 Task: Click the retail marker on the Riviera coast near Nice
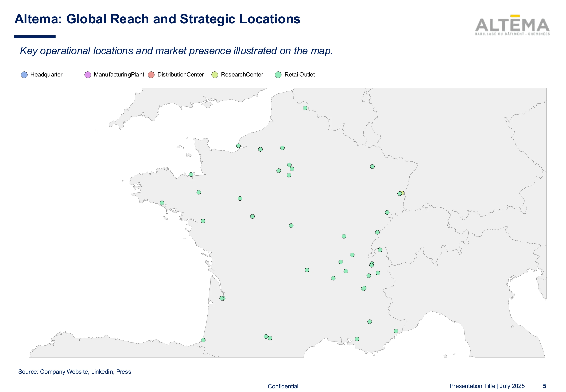[396, 331]
